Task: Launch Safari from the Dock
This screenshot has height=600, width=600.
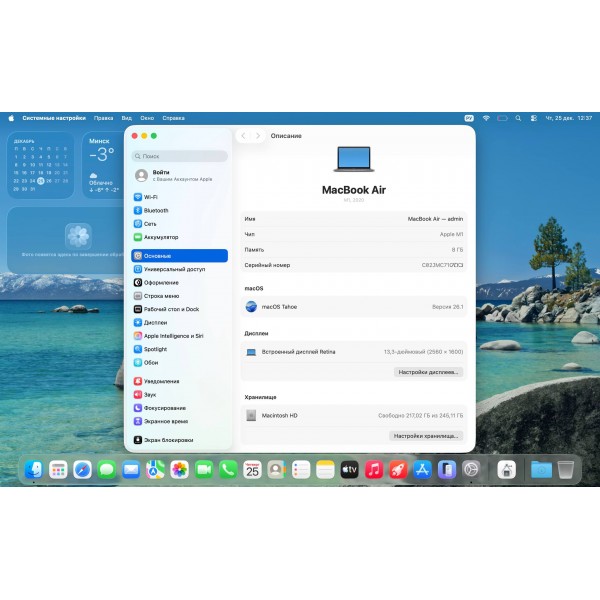Action: (82, 469)
